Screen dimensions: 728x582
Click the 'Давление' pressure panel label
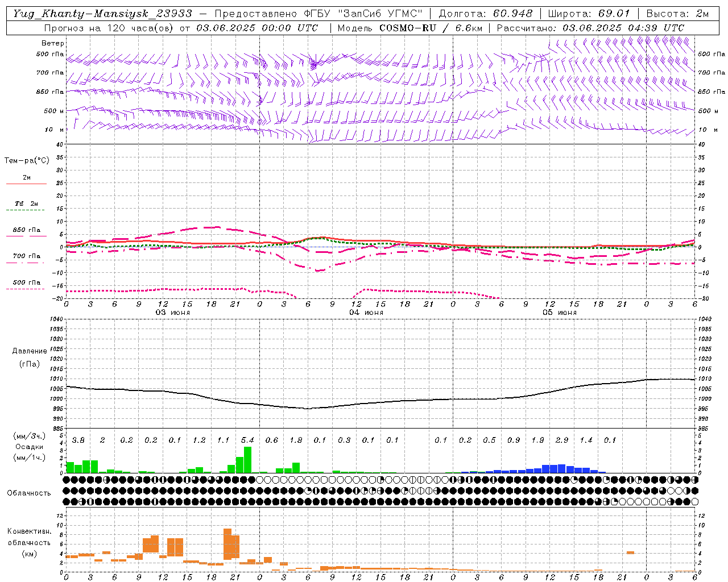[30, 351]
